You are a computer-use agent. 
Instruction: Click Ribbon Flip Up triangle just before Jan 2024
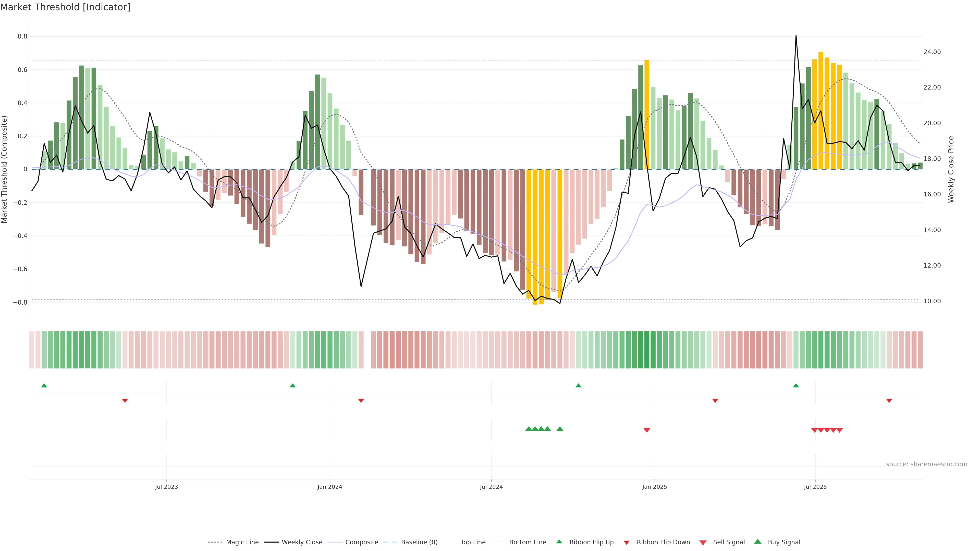pos(292,386)
